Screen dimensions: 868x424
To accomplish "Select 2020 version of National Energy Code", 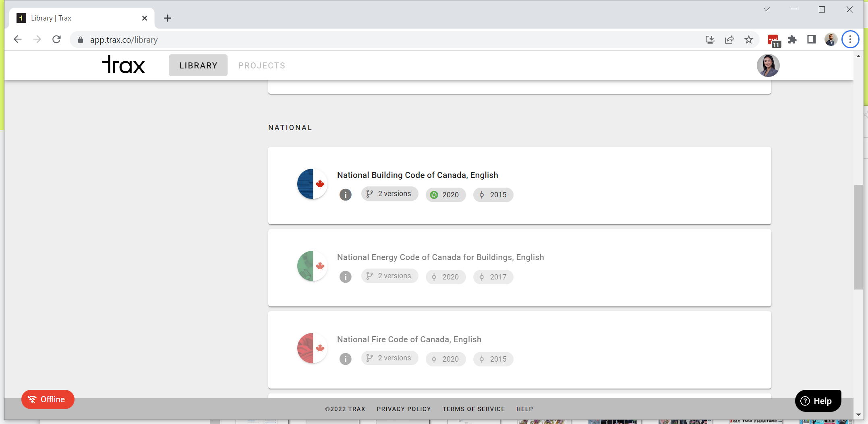I will click(x=445, y=277).
